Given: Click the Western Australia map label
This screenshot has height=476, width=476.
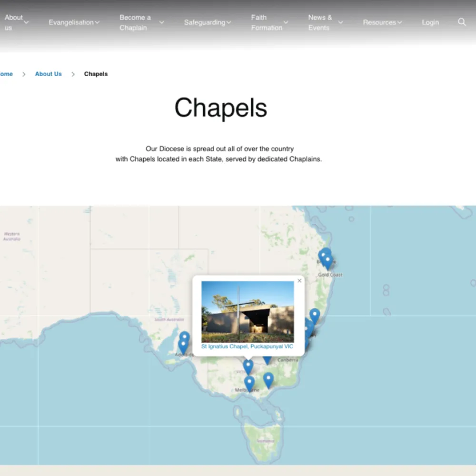Looking at the screenshot, I should point(12,237).
